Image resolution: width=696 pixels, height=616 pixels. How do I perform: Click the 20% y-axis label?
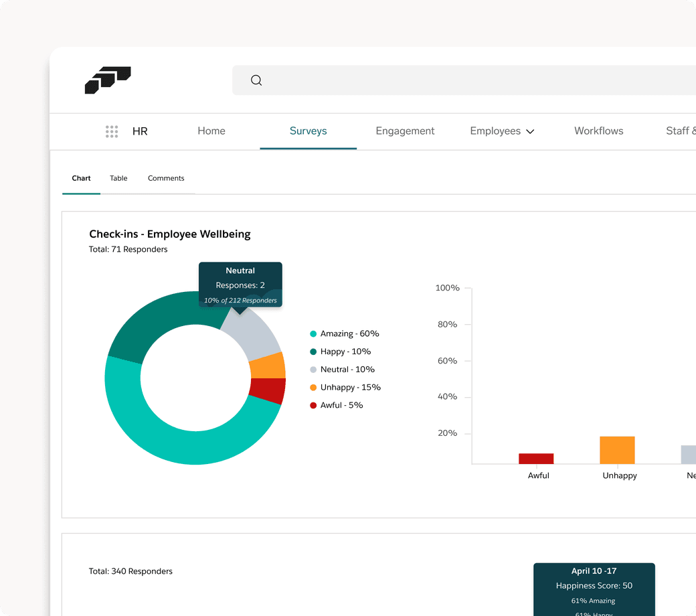448,433
